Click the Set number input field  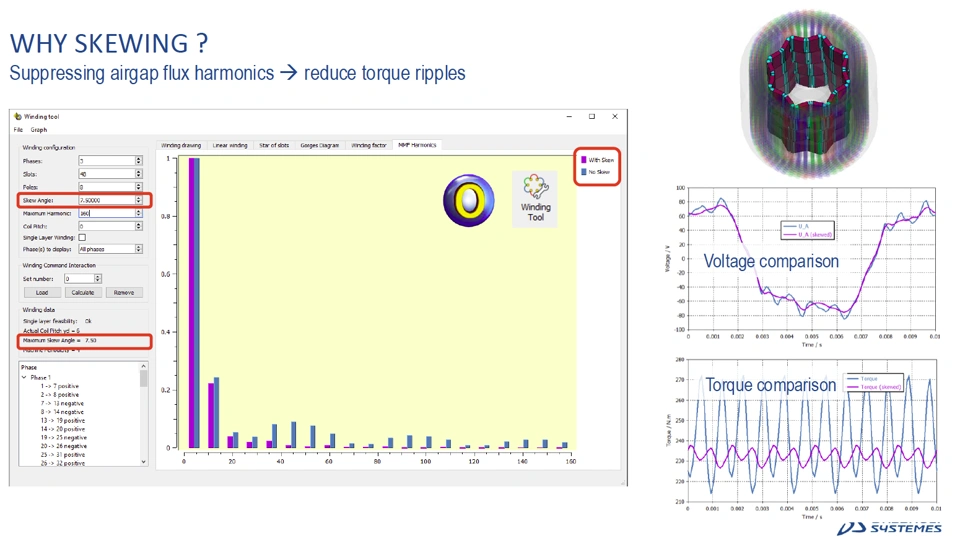(80, 278)
